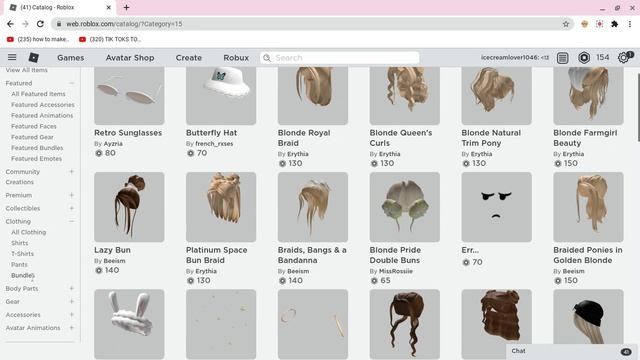The image size is (640, 360).
Task: Select All Clothing in sidebar
Action: point(29,232)
